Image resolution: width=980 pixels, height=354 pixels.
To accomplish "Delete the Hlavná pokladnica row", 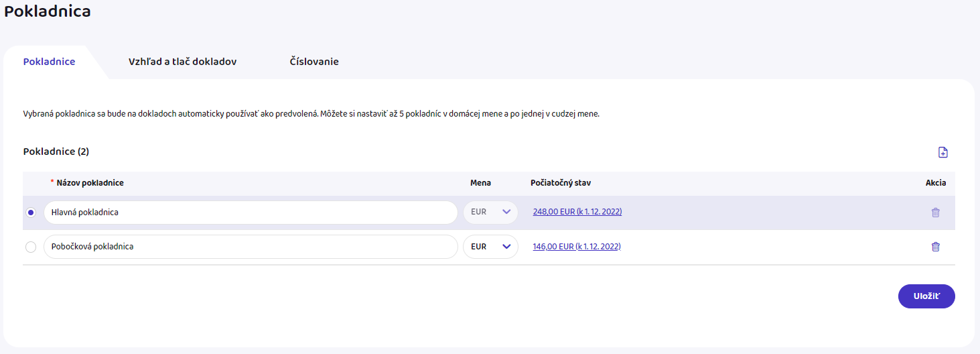I will [935, 213].
